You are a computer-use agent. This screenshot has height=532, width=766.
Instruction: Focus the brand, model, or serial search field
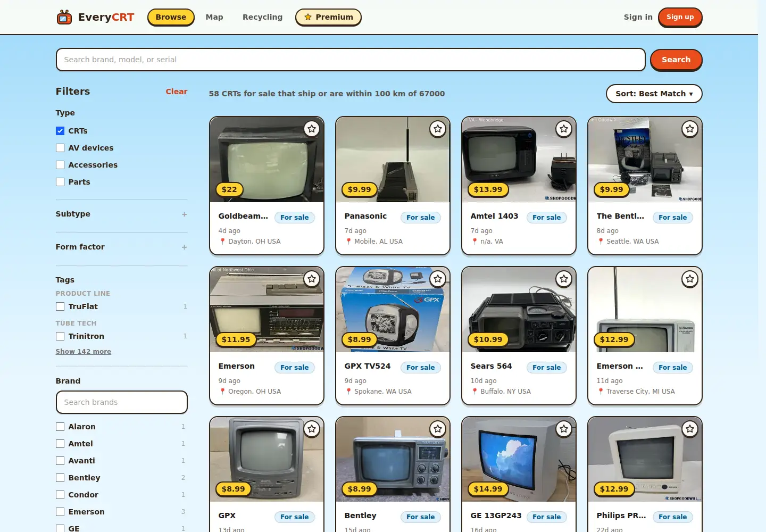(351, 60)
